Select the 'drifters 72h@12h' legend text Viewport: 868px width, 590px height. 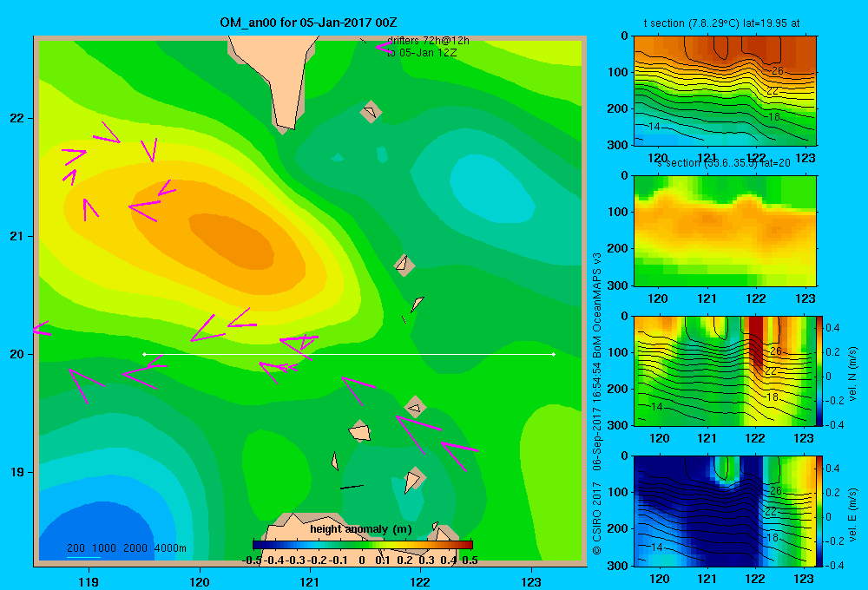point(428,41)
